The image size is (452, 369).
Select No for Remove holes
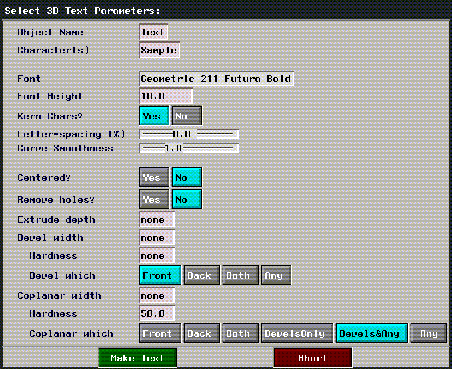point(187,199)
